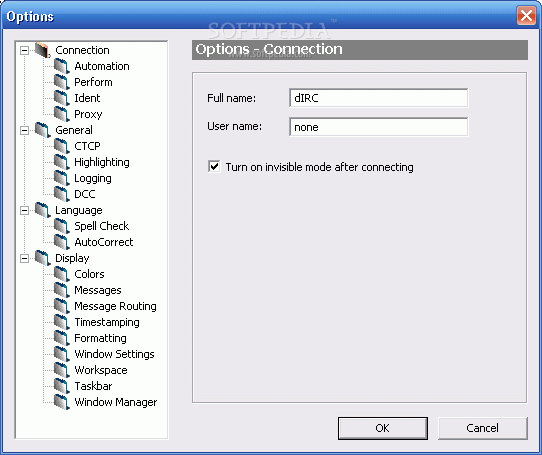Image resolution: width=542 pixels, height=455 pixels.
Task: Open Window Settings label
Action: click(114, 354)
